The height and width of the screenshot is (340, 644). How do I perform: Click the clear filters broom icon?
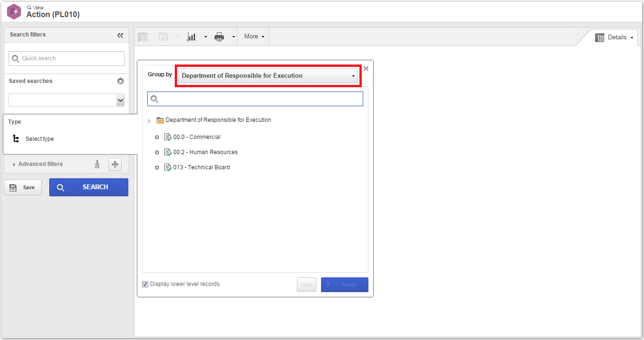97,164
